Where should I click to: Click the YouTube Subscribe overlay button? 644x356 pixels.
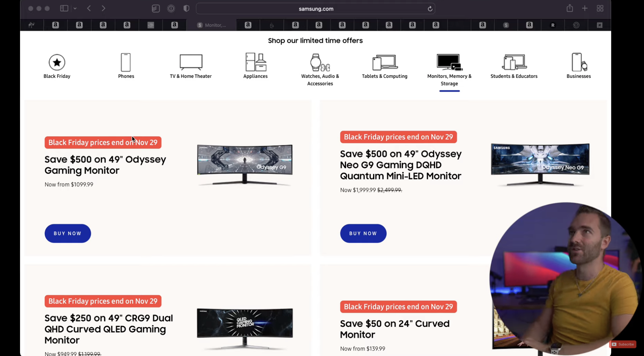(623, 344)
